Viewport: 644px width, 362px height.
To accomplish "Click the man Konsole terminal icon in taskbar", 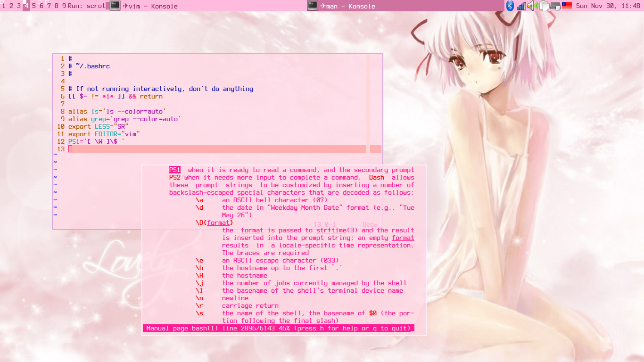I will click(312, 6).
